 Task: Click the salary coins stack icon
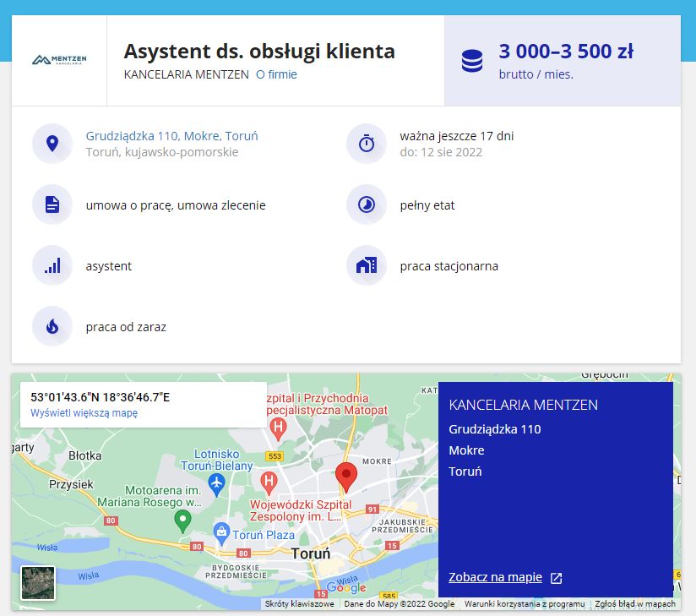[472, 61]
